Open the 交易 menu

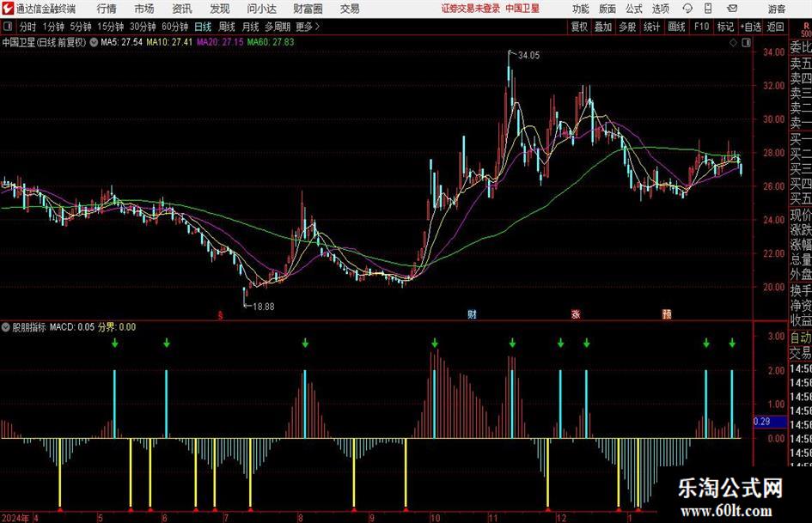350,9
